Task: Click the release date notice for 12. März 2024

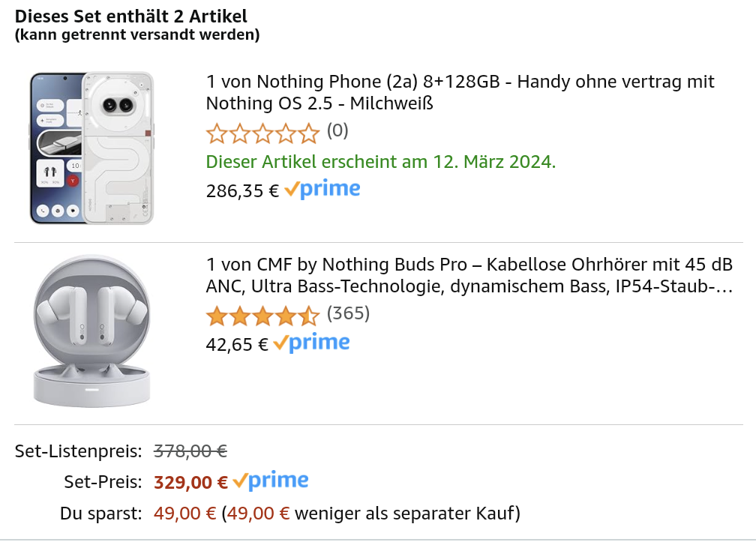Action: pos(381,162)
